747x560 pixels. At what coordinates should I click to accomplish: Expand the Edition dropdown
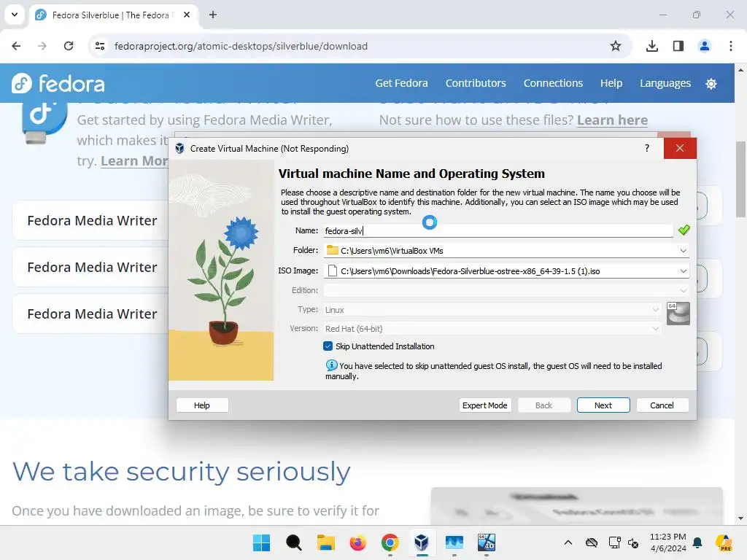click(x=683, y=290)
